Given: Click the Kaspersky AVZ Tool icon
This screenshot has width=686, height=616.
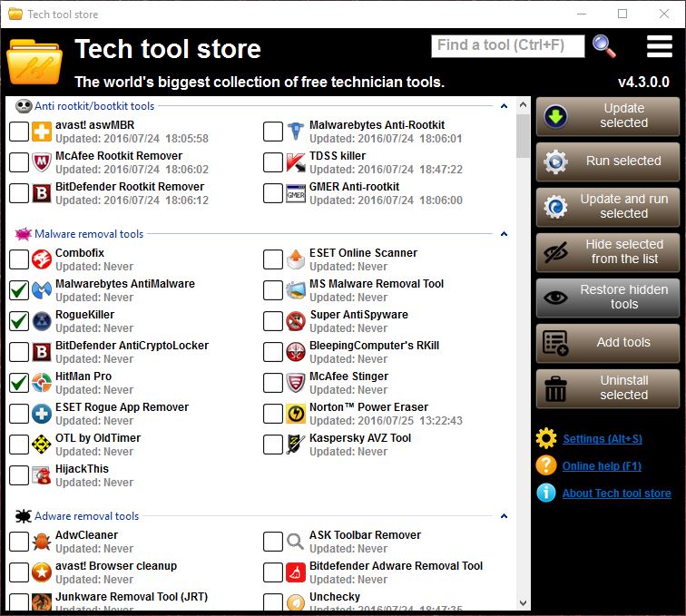Looking at the screenshot, I should pyautogui.click(x=296, y=445).
